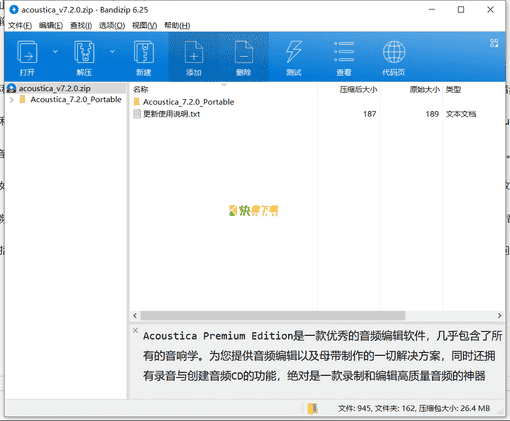The width and height of the screenshot is (510, 421).
Task: Select the 更新使用说明.txt file
Action: pos(171,114)
